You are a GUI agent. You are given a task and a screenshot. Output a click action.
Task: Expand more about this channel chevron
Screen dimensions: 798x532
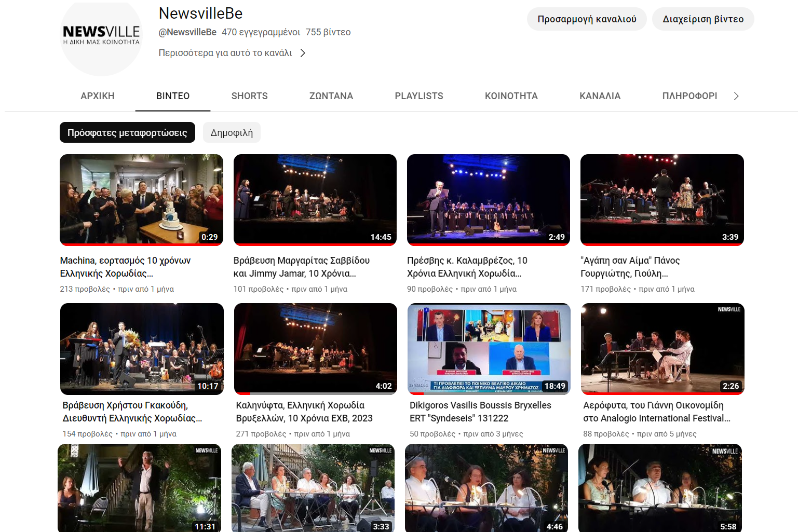click(303, 53)
